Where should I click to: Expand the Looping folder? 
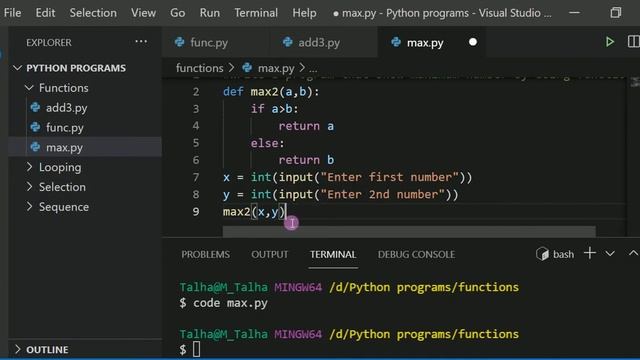(x=29, y=167)
